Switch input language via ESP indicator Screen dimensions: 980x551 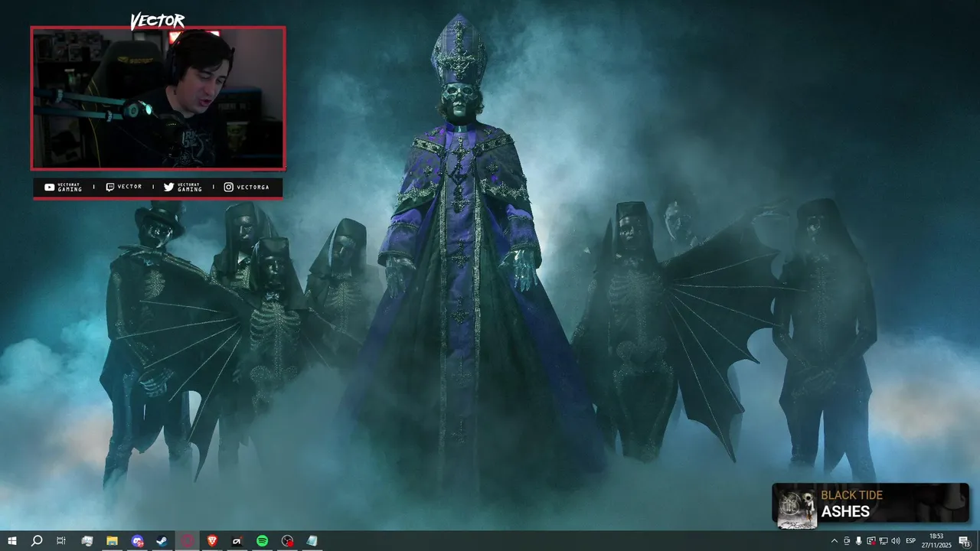click(x=911, y=541)
